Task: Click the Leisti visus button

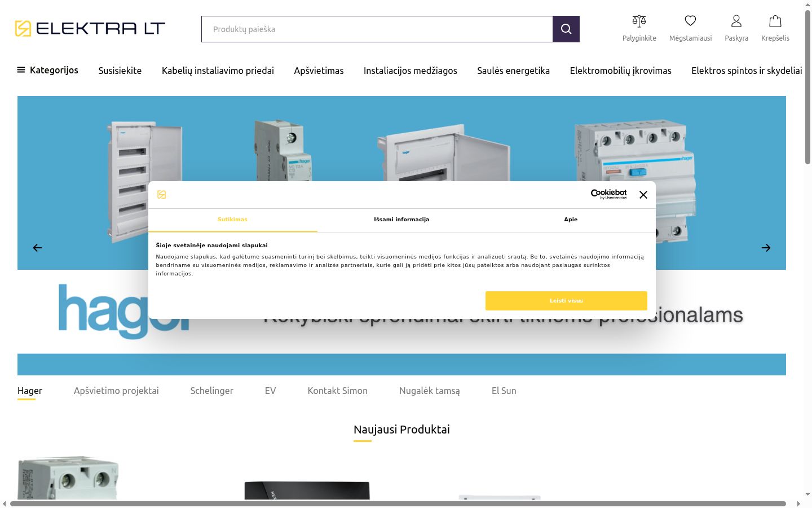Action: [x=566, y=301]
